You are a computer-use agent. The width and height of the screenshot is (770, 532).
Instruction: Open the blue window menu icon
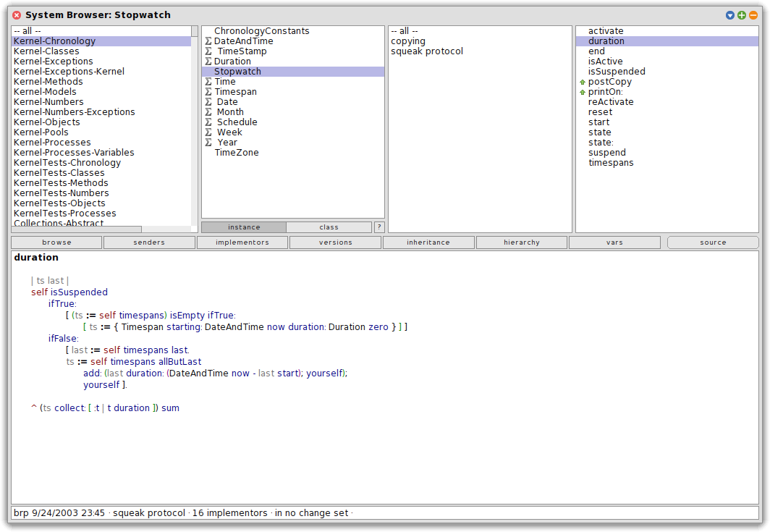point(730,15)
